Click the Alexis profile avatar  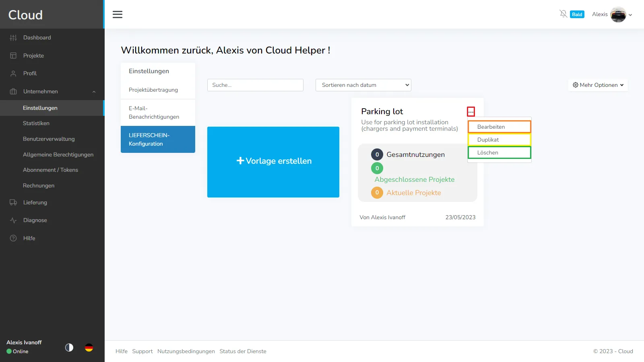[x=618, y=14]
